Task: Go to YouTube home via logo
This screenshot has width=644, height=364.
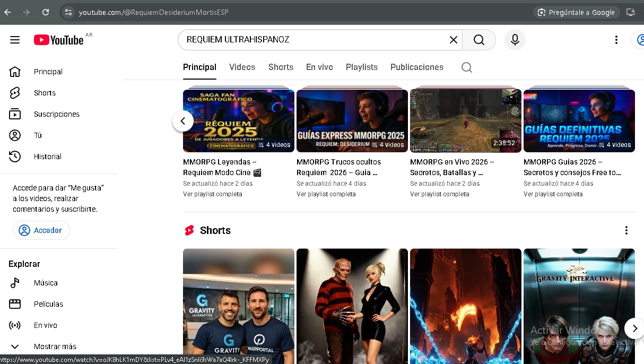Action: point(59,40)
